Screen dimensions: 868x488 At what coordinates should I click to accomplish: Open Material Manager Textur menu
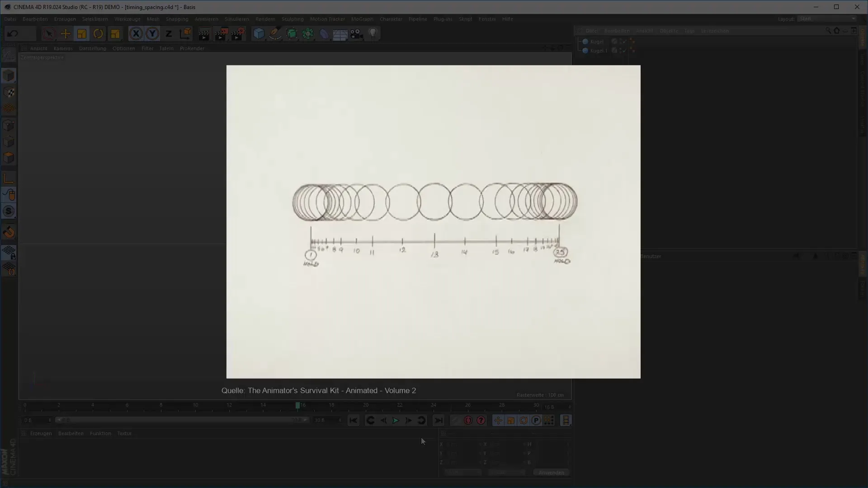click(x=124, y=433)
